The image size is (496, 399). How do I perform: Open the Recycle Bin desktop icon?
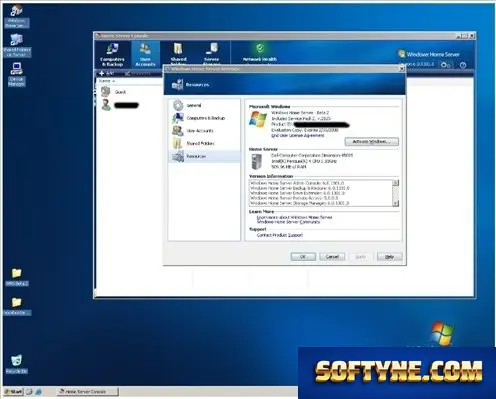(16, 364)
